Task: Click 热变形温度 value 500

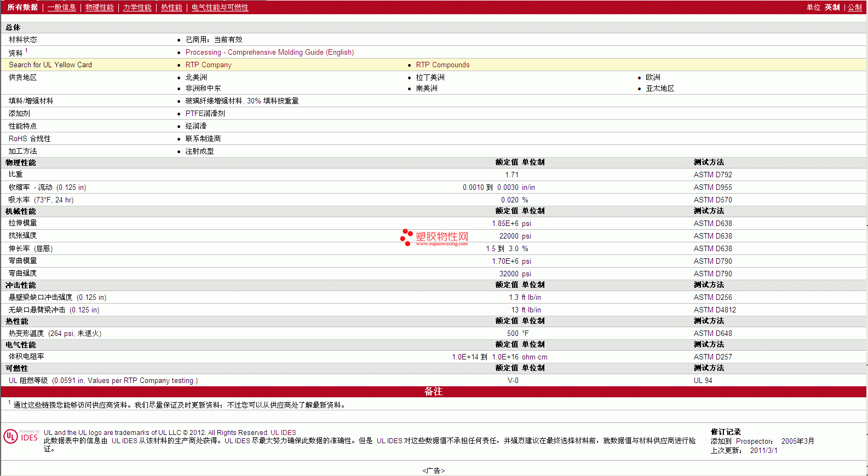Action: pos(513,333)
